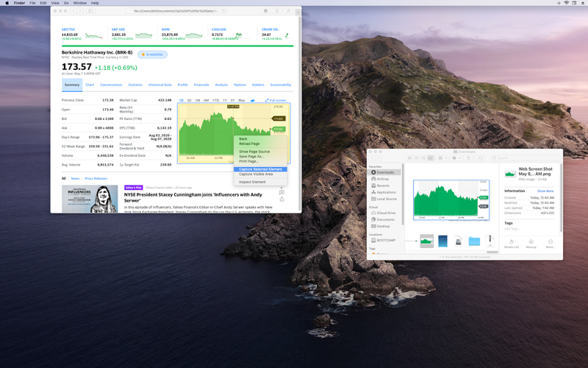The image size is (588, 368).
Task: Select Finder gallery view button
Action: tap(431, 158)
